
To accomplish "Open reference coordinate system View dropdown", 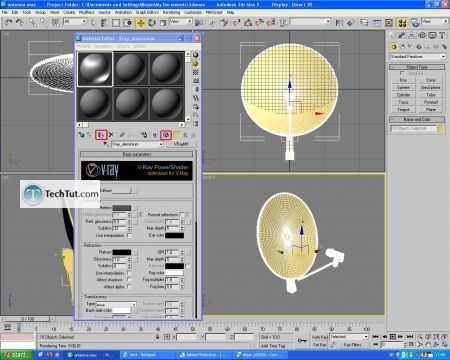I will click(181, 21).
